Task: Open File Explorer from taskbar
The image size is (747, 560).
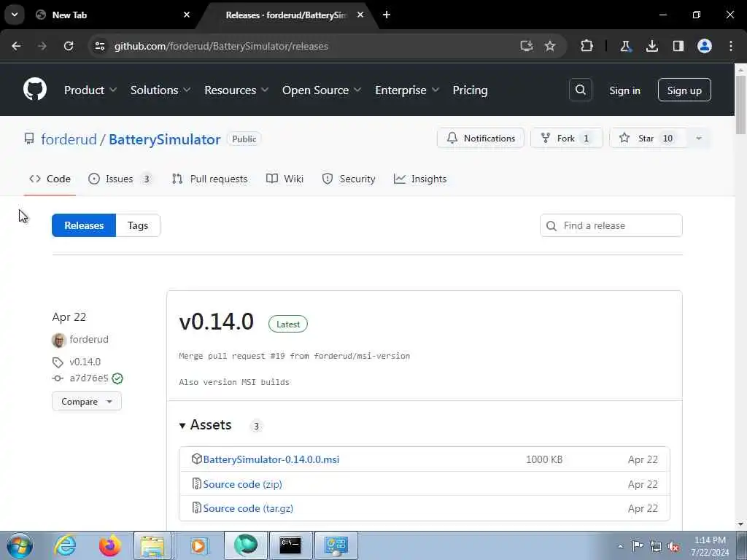Action: click(x=152, y=545)
